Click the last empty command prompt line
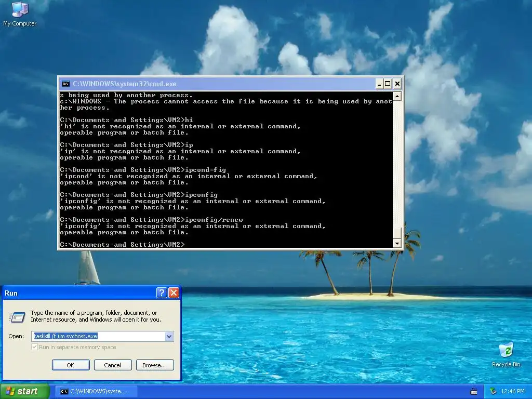Viewport: 532px width, 399px height. click(x=123, y=245)
